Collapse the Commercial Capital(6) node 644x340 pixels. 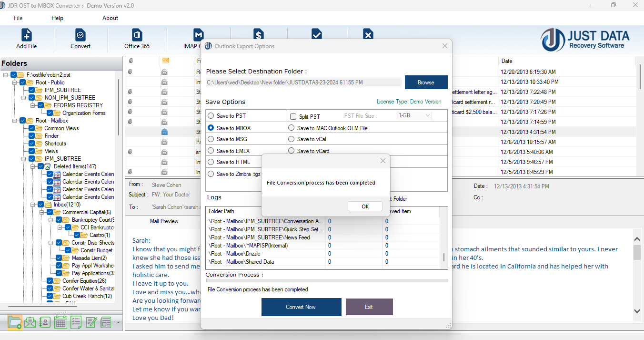point(42,212)
